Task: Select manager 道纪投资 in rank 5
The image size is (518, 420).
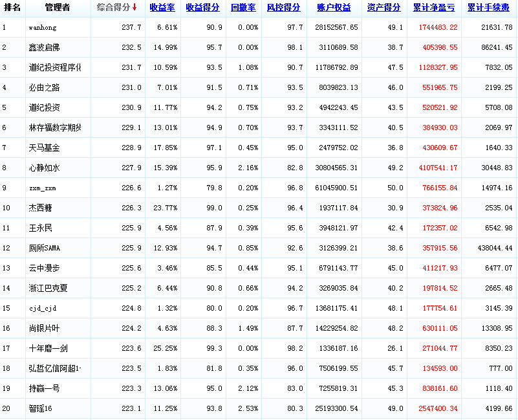Action: coord(44,107)
